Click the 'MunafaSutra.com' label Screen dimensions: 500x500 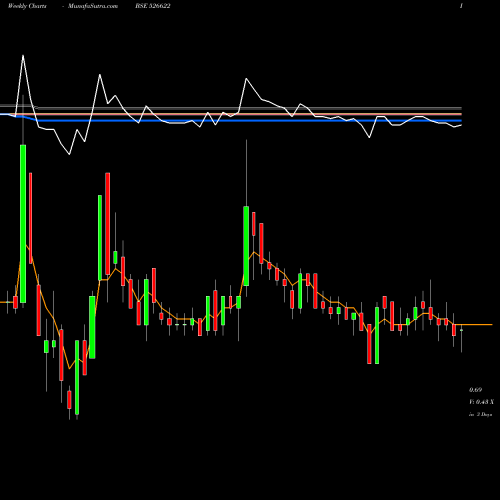[x=93, y=6]
